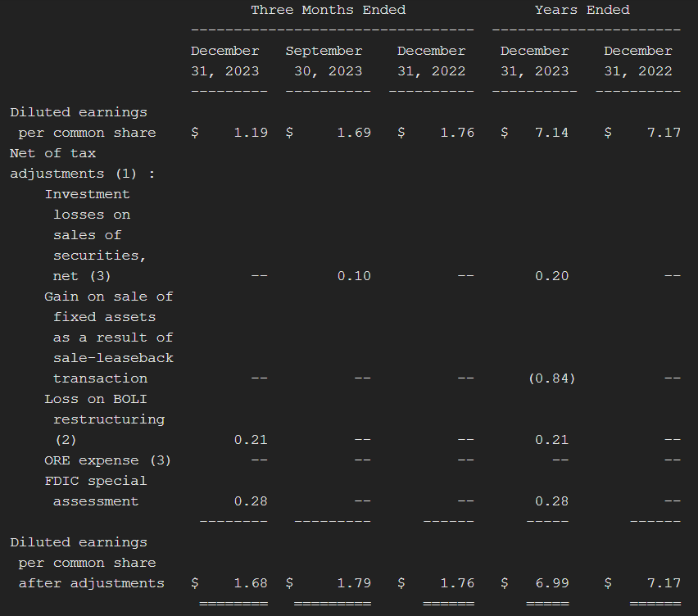Click the first "Diluted earnings per common share" label
The image size is (698, 616).
coord(82,122)
